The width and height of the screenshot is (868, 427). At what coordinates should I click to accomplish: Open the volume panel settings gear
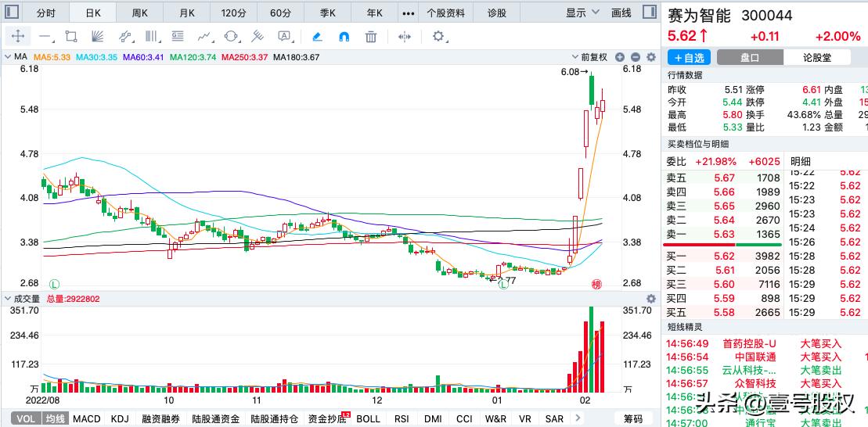[x=651, y=299]
